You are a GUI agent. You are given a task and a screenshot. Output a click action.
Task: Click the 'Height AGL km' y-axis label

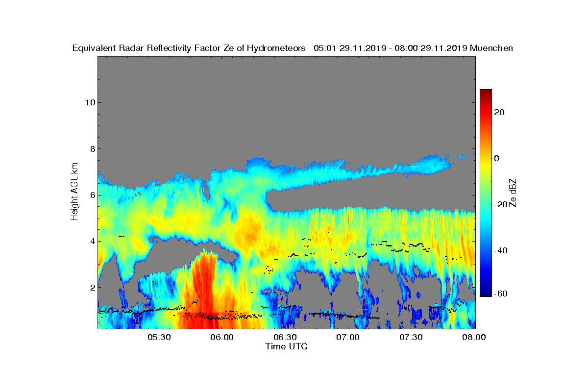click(x=74, y=193)
